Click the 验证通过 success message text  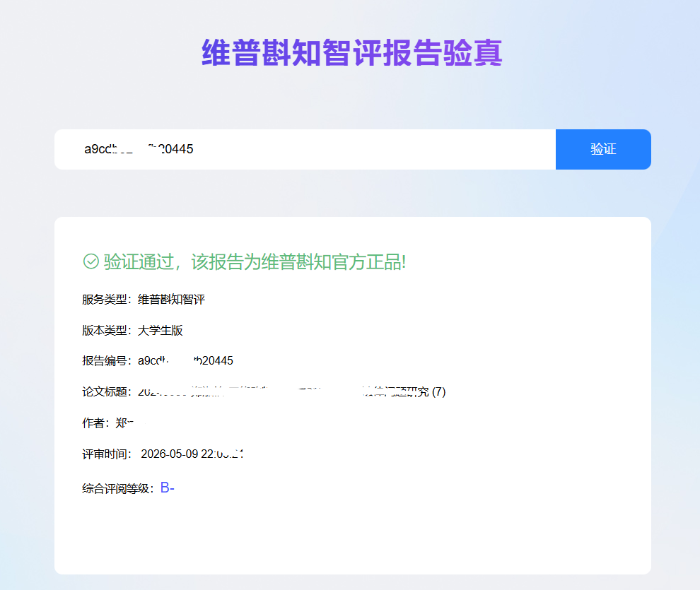click(x=255, y=261)
